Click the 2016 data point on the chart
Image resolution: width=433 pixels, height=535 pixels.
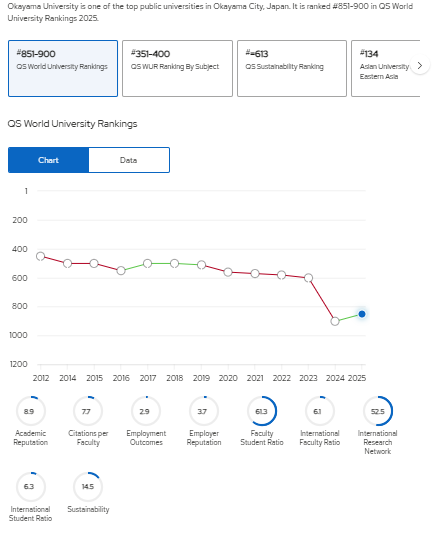(x=121, y=271)
